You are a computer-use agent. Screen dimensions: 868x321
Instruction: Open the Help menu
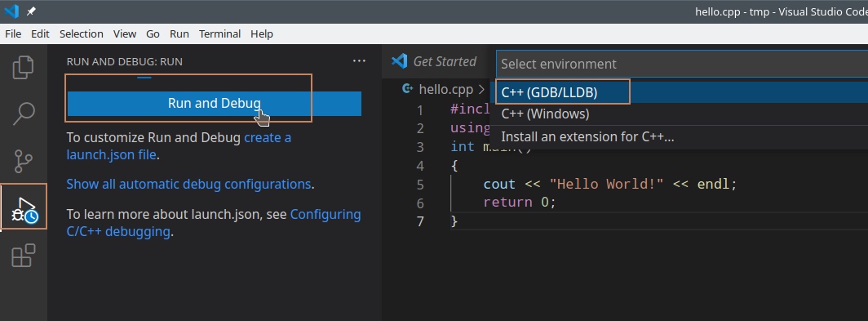point(262,33)
